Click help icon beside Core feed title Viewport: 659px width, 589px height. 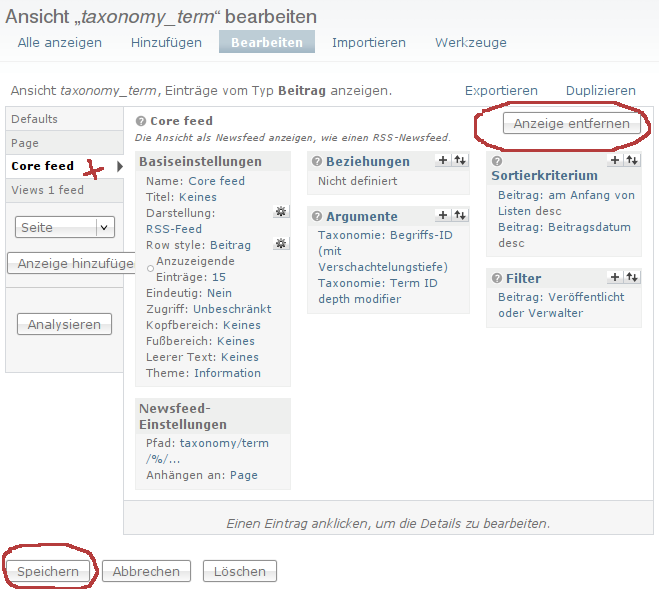(x=141, y=121)
